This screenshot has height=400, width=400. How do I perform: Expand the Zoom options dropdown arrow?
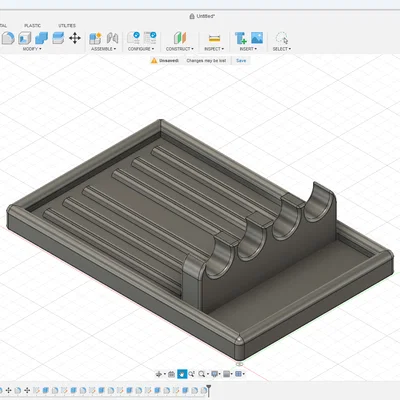point(207,374)
